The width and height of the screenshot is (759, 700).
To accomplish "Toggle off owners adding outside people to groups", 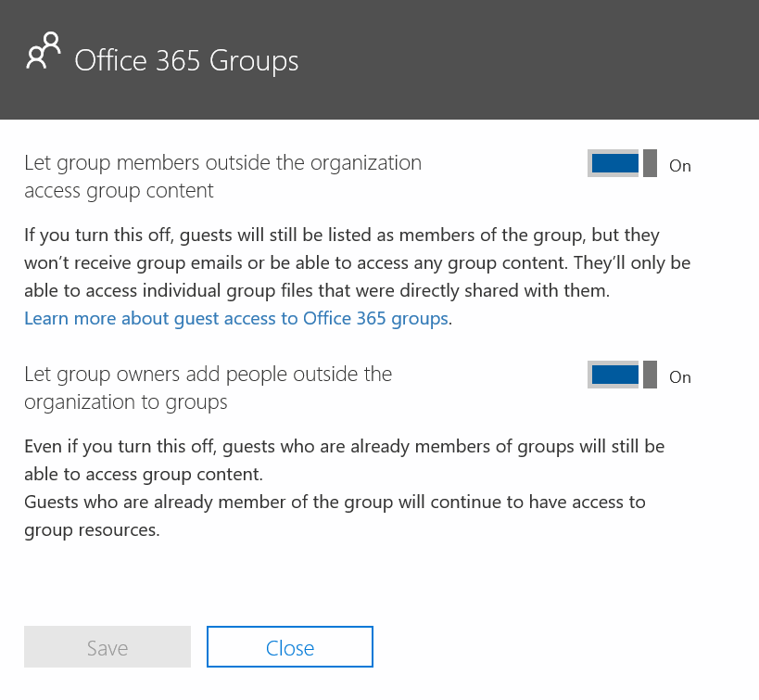I will [622, 375].
